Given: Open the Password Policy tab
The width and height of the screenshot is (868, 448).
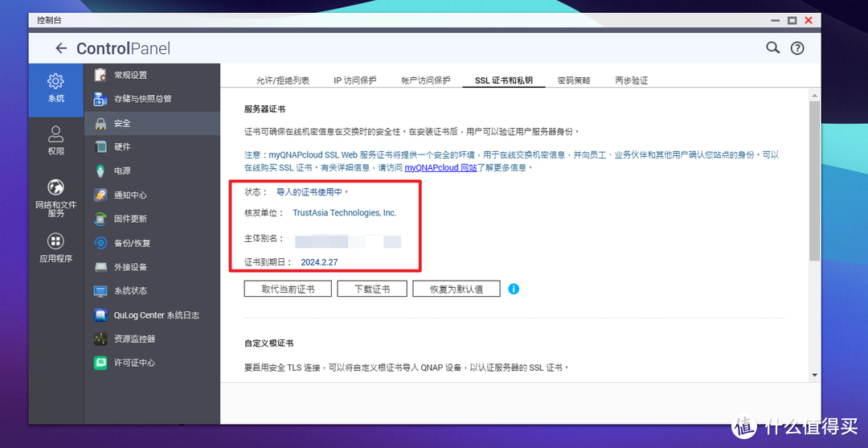Looking at the screenshot, I should pos(574,80).
